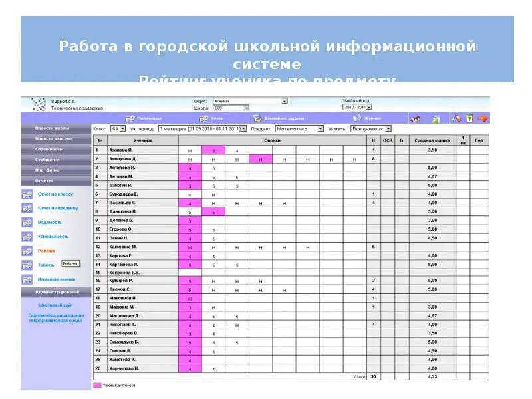The height and width of the screenshot is (399, 532).
Task: Click Итого absences value 30
Action: [x=373, y=376]
